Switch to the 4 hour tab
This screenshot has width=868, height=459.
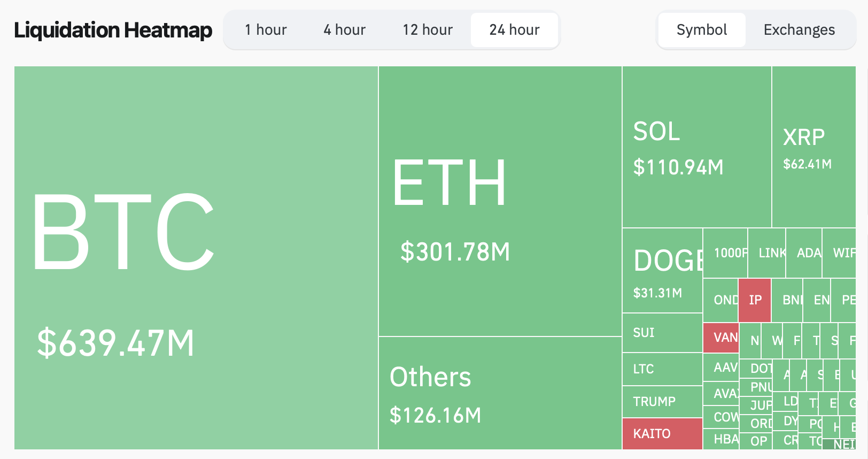tap(345, 30)
